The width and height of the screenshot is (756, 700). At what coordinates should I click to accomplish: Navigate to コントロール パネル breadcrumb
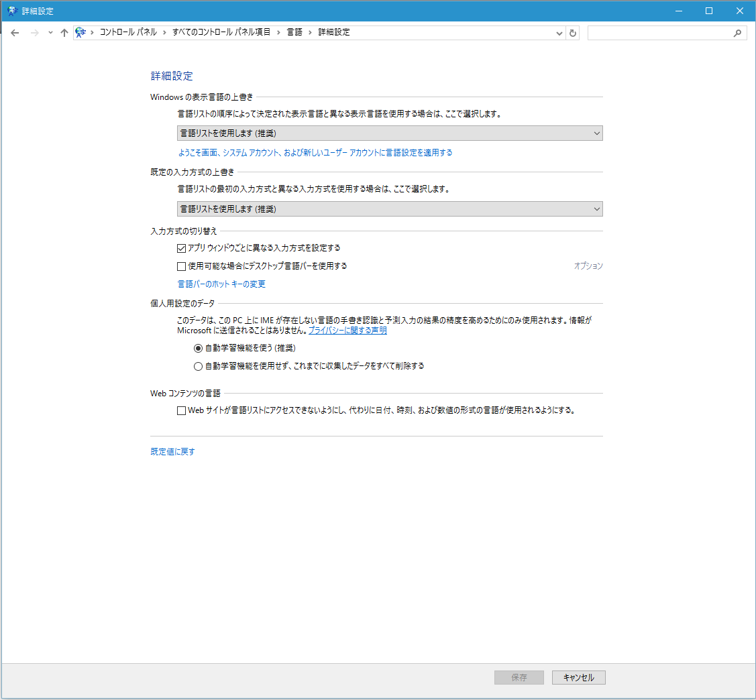128,32
